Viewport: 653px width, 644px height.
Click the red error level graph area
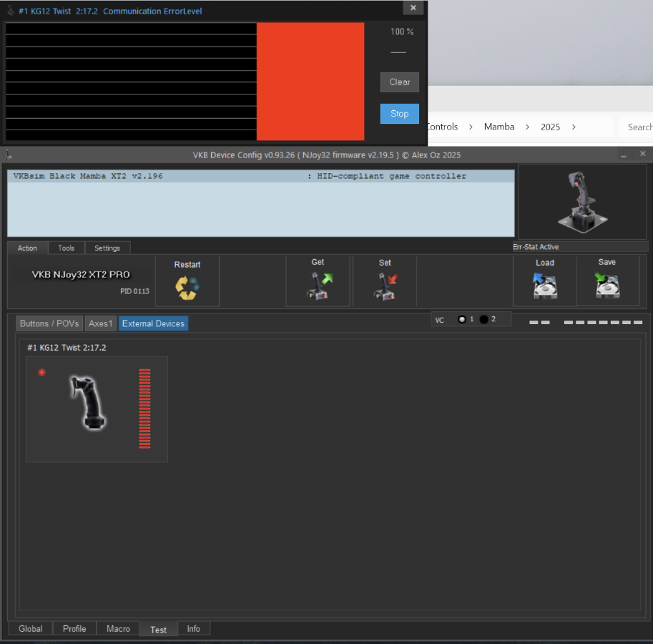click(310, 82)
